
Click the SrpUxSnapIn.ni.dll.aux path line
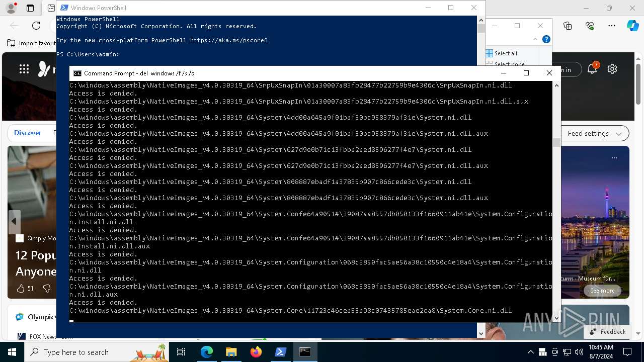tap(299, 102)
